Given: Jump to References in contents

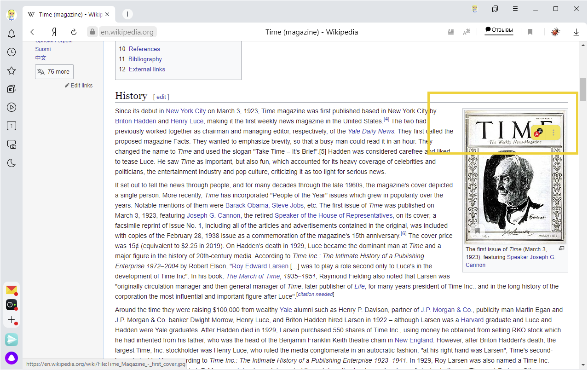Looking at the screenshot, I should point(144,49).
